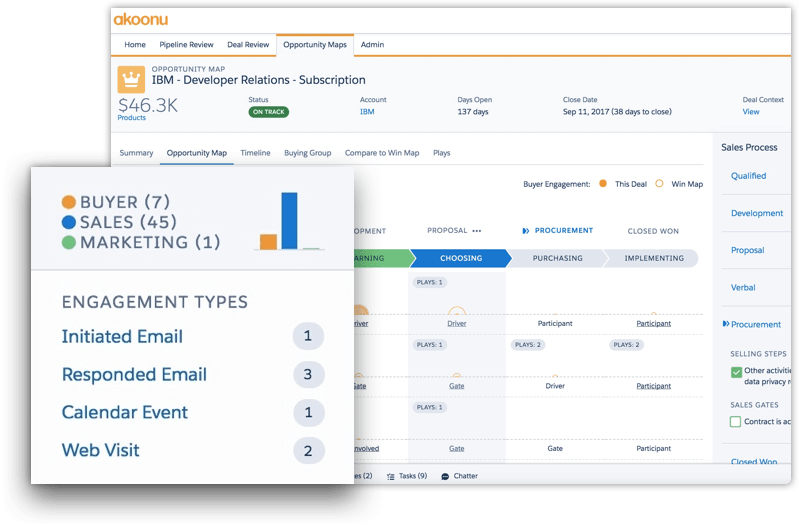Viewport: 799px width, 527px height.
Task: Click the Initiated Email engagement type
Action: tap(122, 337)
